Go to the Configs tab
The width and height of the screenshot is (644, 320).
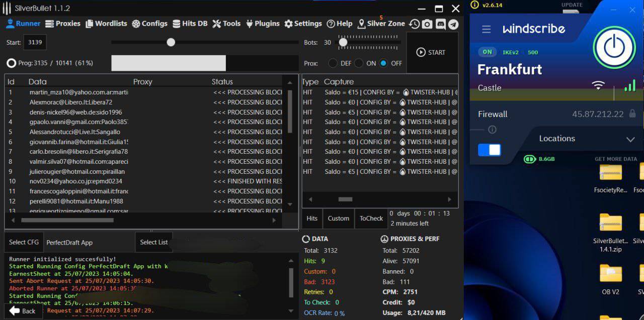[x=149, y=24]
